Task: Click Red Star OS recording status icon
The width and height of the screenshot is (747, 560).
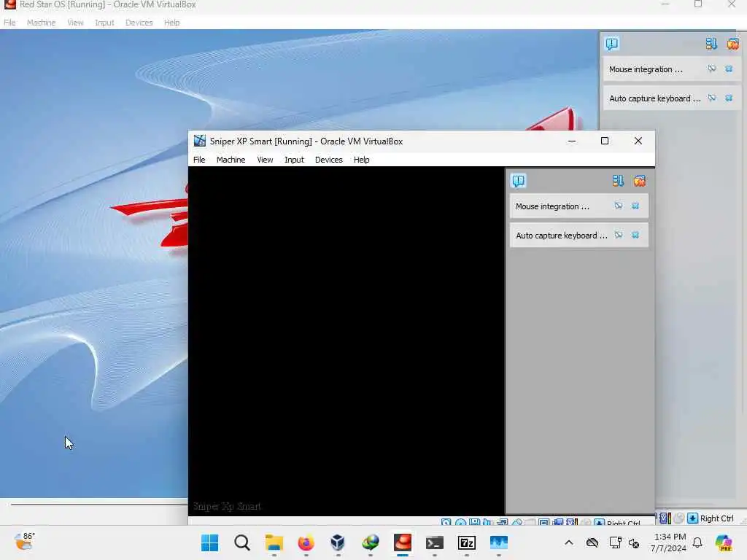Action: [x=679, y=518]
